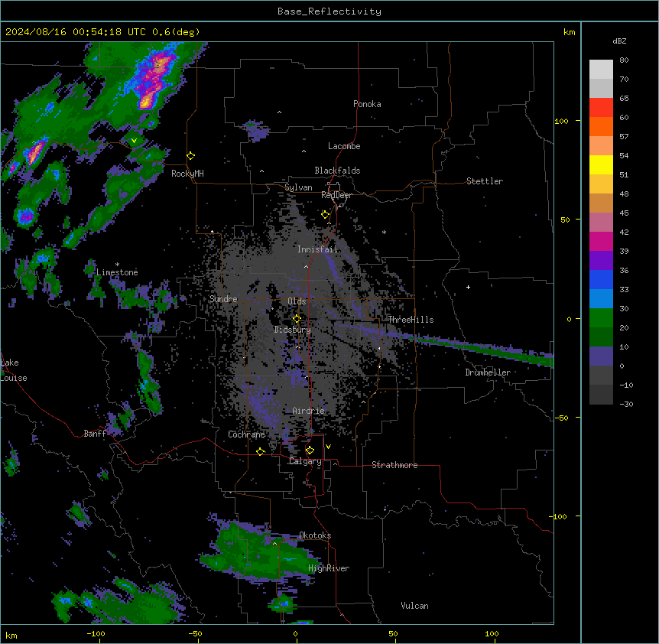Click the 80 value in the dBZ legend
The image size is (659, 644).
(624, 60)
